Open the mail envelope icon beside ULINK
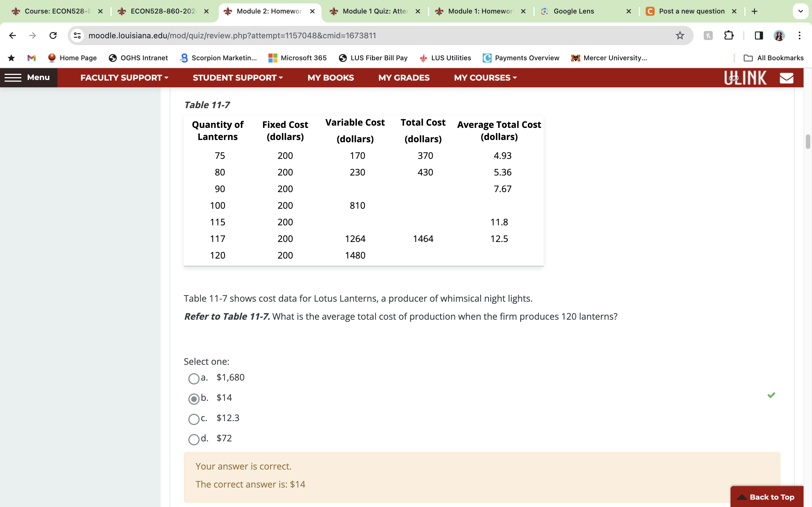812x507 pixels. tap(787, 77)
